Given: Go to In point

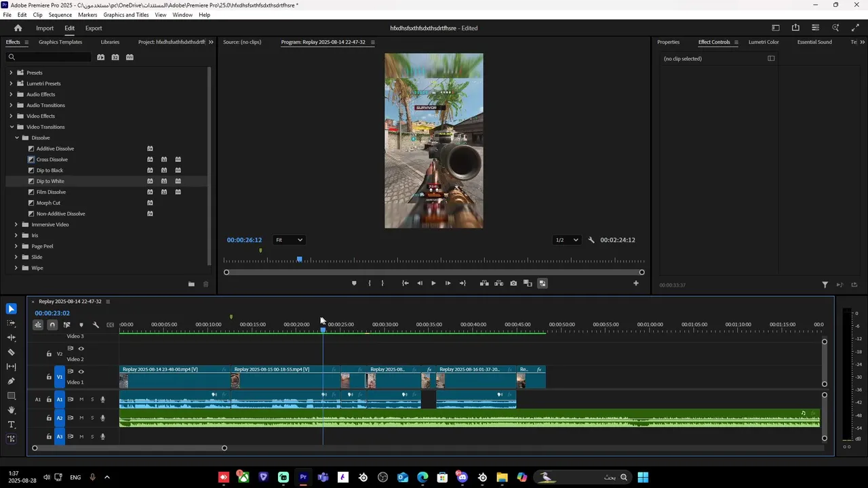Looking at the screenshot, I should click(405, 283).
